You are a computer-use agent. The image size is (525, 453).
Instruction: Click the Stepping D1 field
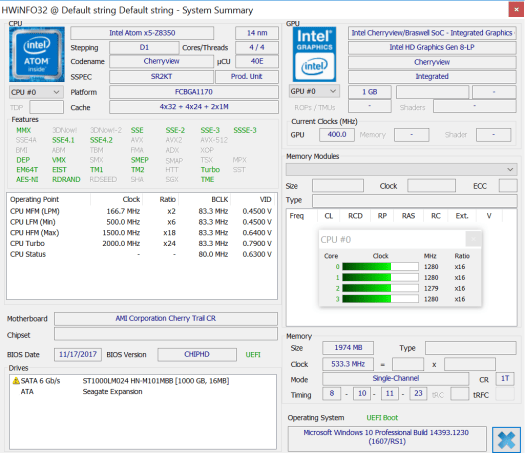tap(144, 48)
